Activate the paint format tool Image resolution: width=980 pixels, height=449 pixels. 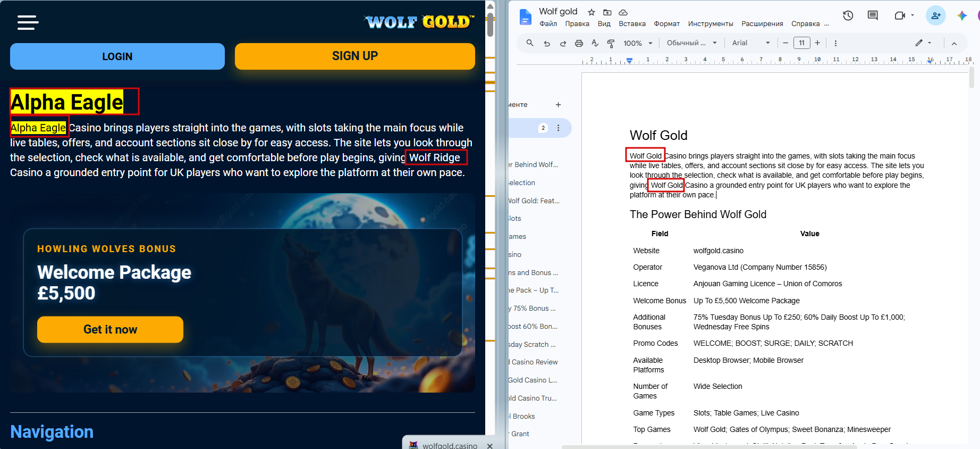point(611,43)
